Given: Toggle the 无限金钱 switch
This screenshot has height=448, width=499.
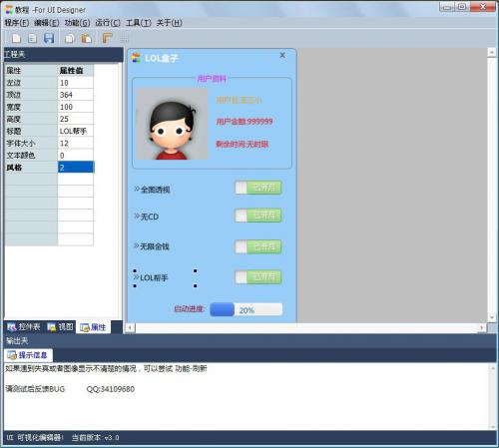Looking at the screenshot, I should (258, 246).
